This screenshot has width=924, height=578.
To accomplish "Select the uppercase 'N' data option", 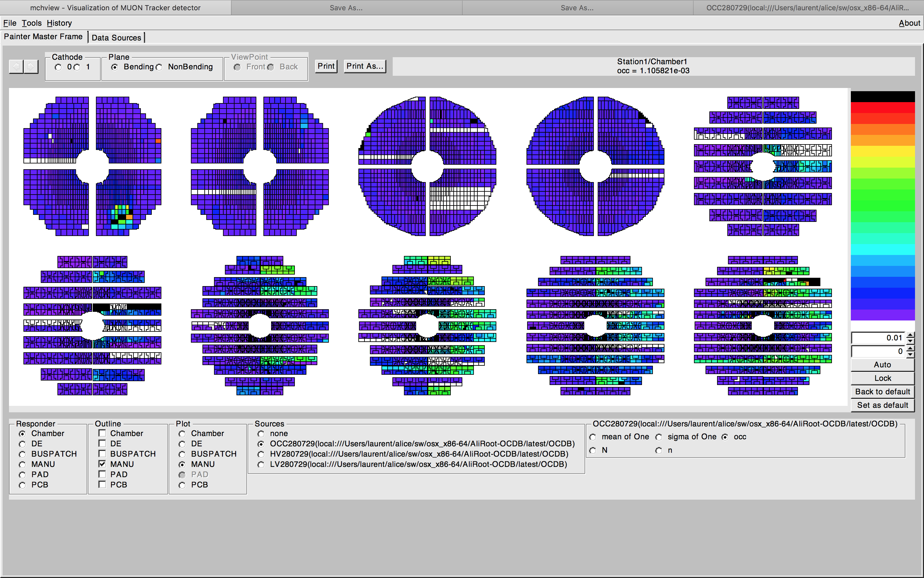I will click(x=593, y=451).
